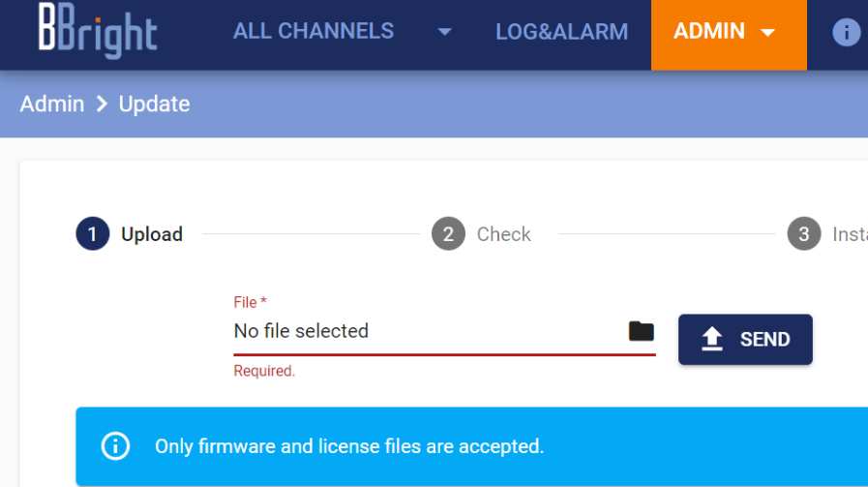Select step 3 circle icon

click(x=804, y=233)
